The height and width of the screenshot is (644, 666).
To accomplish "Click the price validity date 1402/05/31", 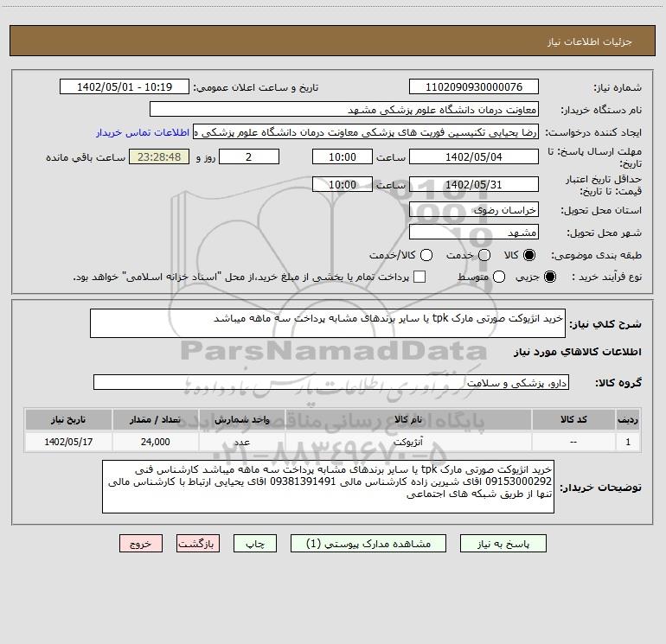I will (x=474, y=185).
